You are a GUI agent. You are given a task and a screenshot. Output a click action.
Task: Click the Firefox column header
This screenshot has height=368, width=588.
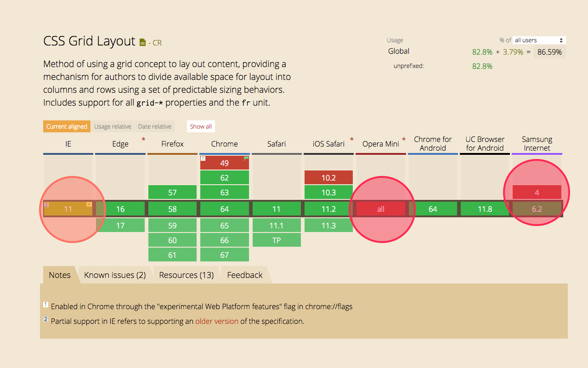[x=172, y=144]
